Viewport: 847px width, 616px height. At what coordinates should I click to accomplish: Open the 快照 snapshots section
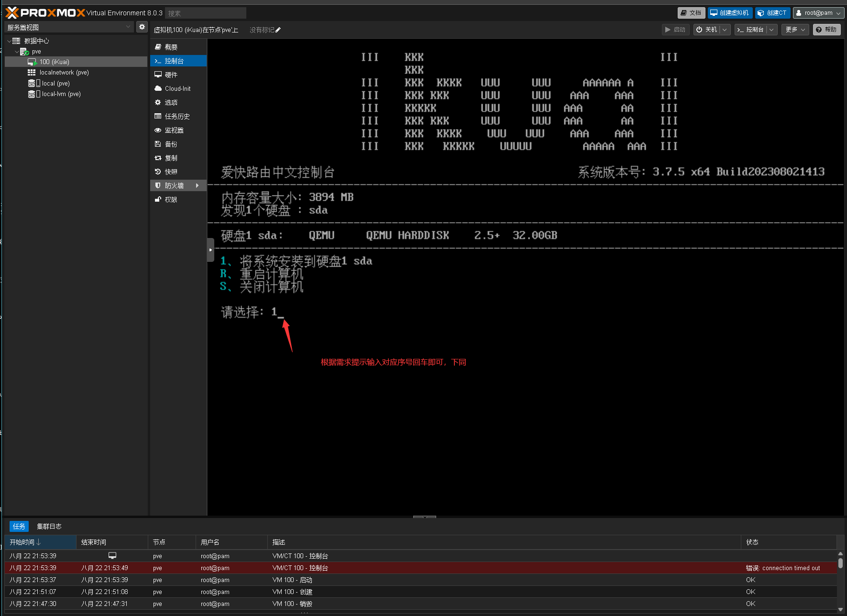click(x=171, y=172)
